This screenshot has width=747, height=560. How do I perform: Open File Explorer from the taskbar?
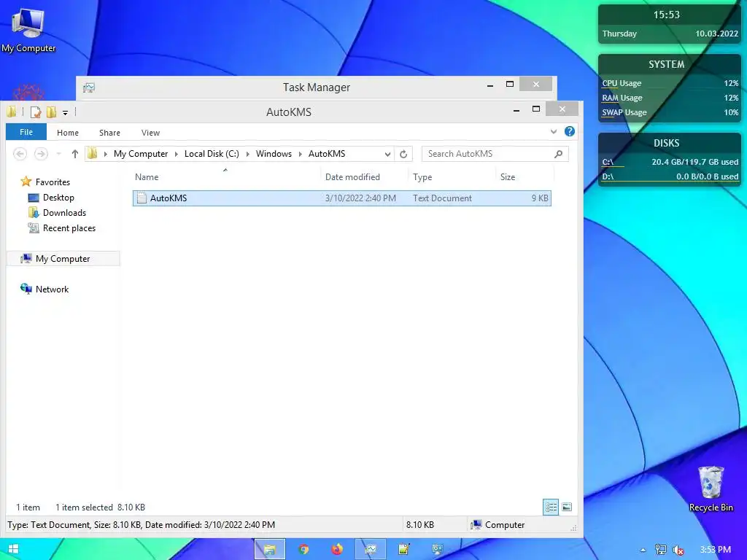coord(270,550)
